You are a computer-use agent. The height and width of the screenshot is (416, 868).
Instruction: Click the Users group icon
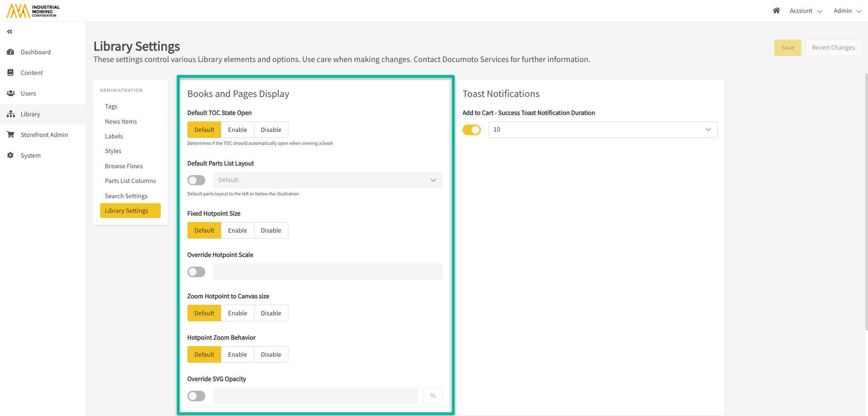click(x=11, y=93)
